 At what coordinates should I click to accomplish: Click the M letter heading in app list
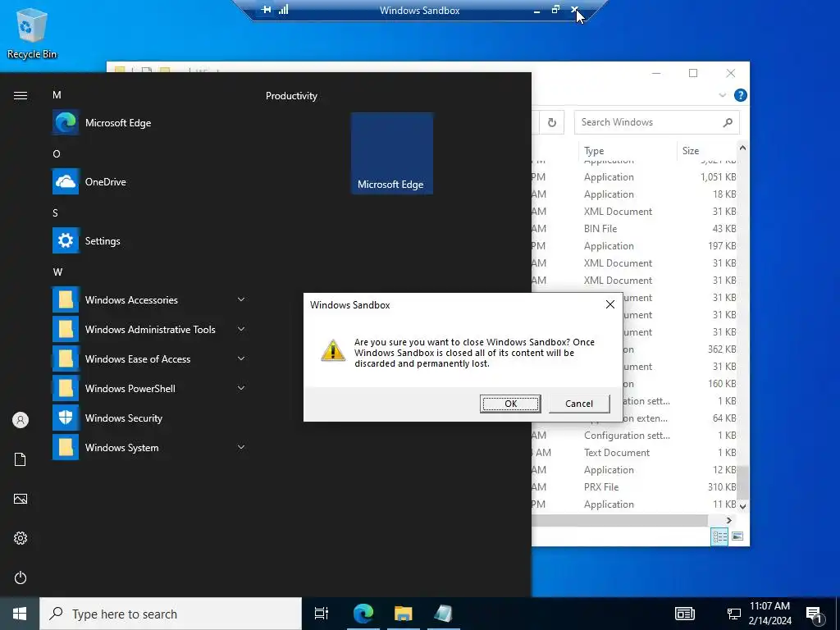tap(57, 95)
